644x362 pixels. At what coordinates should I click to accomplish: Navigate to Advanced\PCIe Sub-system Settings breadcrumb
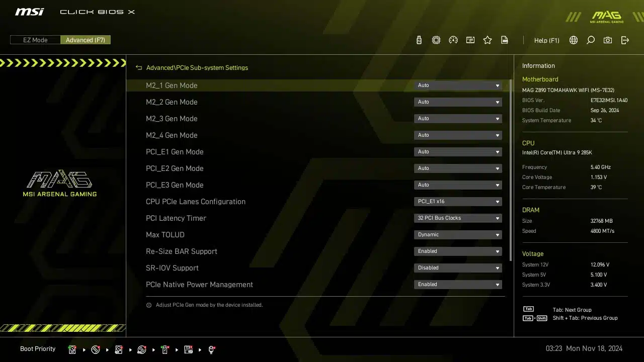197,67
